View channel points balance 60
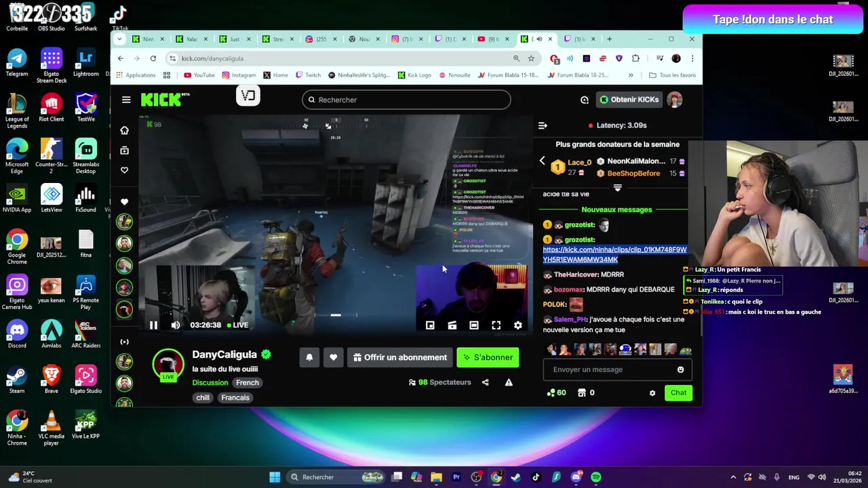868x488 pixels. point(557,392)
